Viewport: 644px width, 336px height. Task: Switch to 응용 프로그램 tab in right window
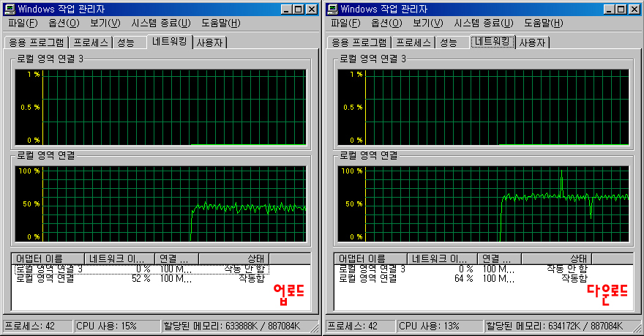[x=359, y=42]
